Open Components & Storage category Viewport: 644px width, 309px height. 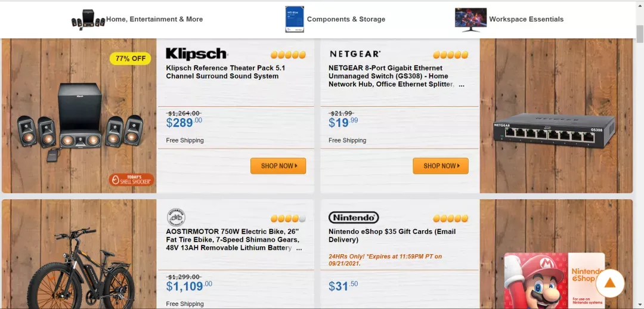346,19
